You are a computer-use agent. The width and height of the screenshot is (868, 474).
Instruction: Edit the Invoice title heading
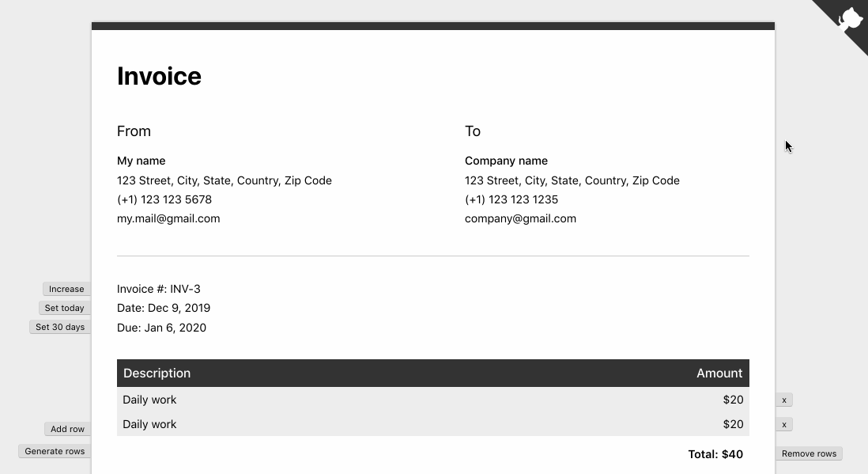[x=159, y=76]
